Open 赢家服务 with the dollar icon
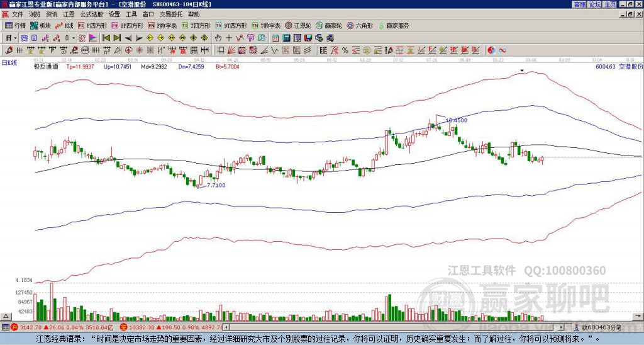 (x=394, y=25)
